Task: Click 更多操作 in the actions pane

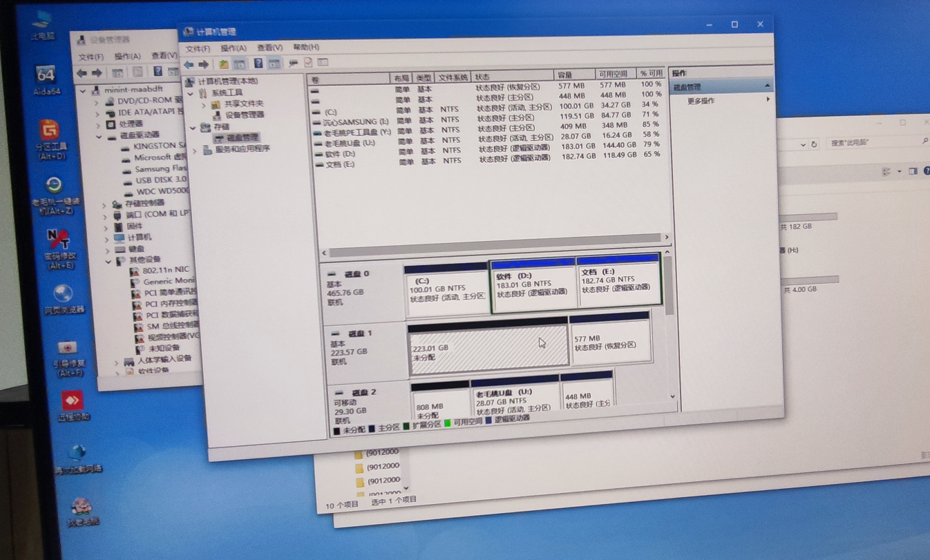Action: pyautogui.click(x=701, y=101)
